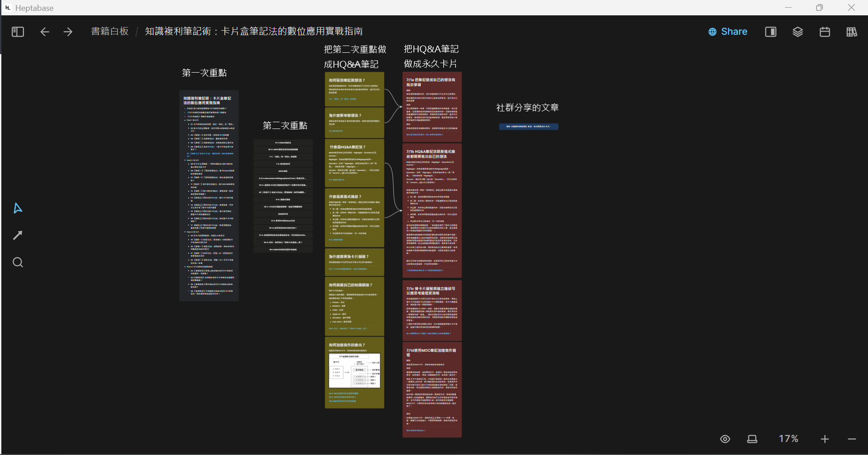Select the arrow connection tool
Screen dimensions: 868x455
click(18, 235)
